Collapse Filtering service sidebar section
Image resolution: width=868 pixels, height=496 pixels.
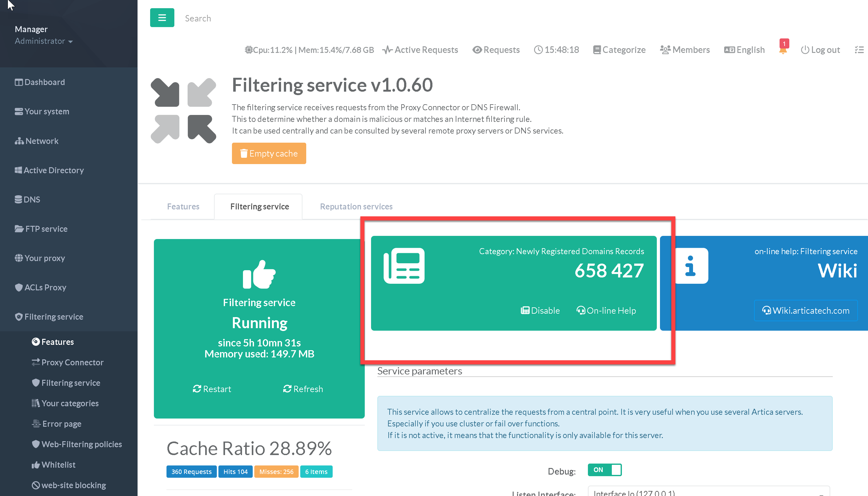pyautogui.click(x=54, y=316)
